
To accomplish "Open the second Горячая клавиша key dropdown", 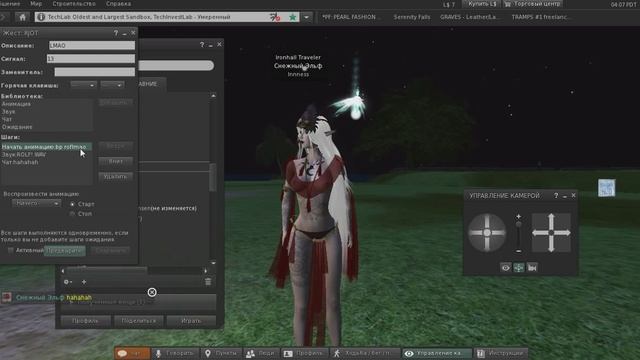I will pyautogui.click(x=112, y=85).
